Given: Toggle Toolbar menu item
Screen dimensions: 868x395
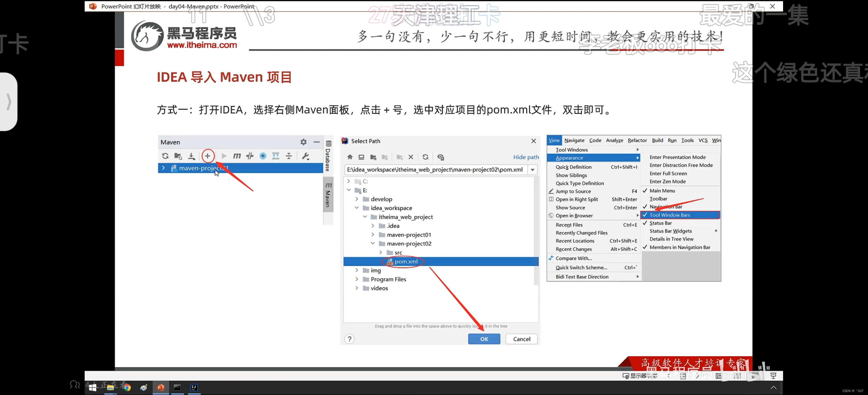Looking at the screenshot, I should (681, 199).
